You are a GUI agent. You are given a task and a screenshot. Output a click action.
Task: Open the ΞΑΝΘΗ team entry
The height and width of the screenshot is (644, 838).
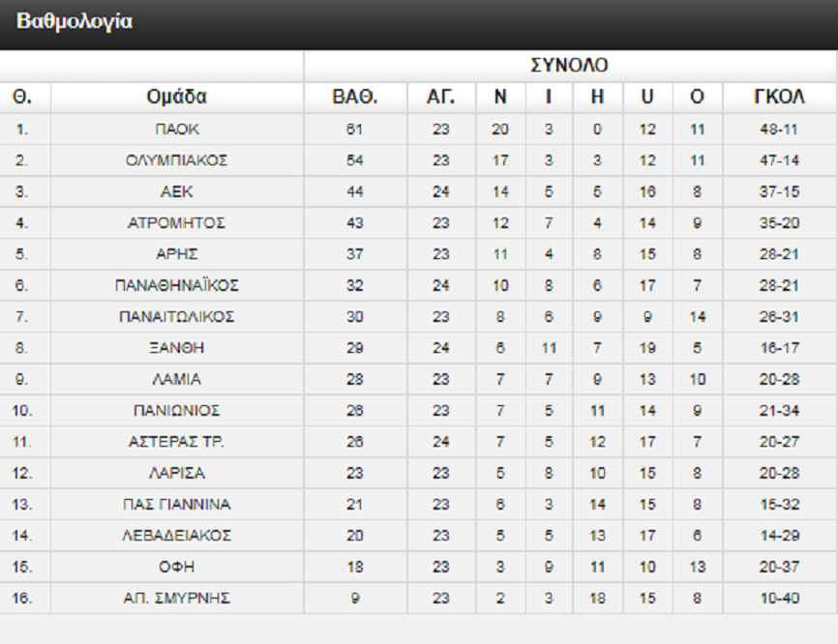(177, 348)
